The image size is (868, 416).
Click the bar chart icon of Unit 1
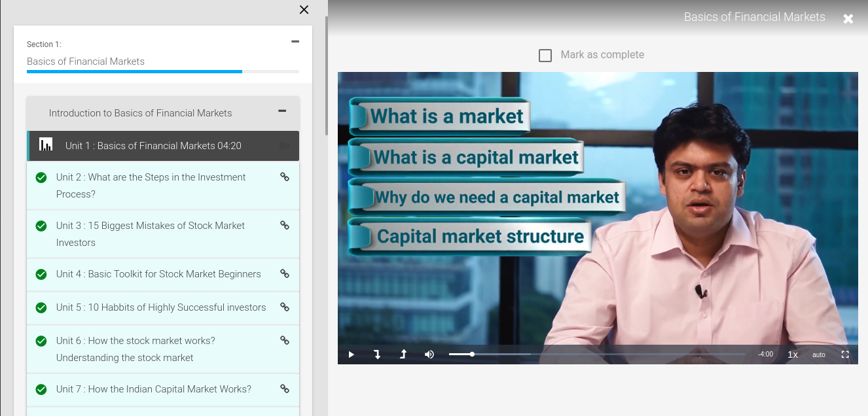(46, 145)
